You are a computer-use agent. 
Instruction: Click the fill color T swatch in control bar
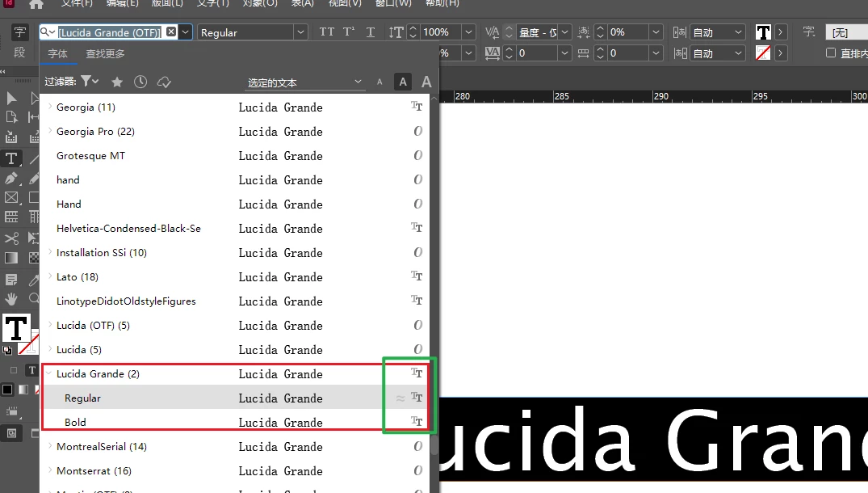763,32
